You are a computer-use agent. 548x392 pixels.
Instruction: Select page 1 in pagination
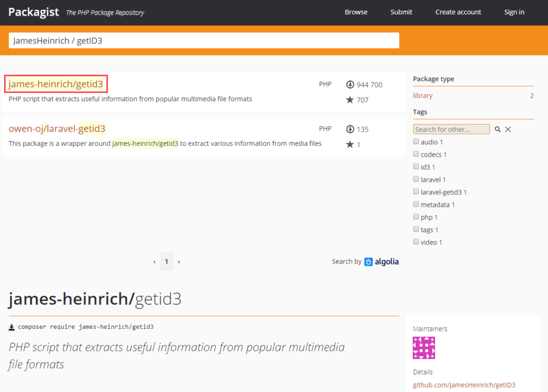pyautogui.click(x=166, y=262)
